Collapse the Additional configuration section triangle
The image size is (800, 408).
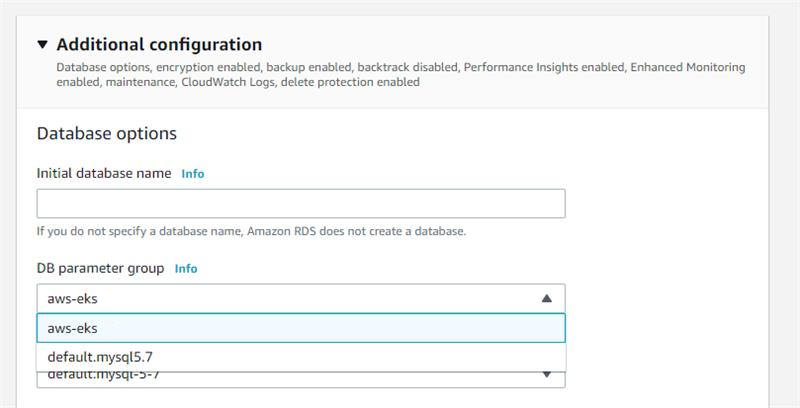[x=42, y=45]
